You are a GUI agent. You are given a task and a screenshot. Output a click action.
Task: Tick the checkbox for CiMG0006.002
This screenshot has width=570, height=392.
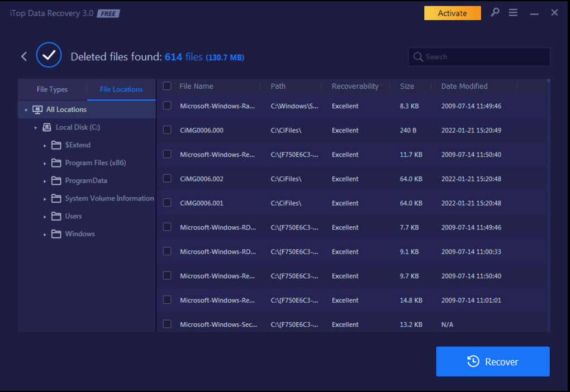coord(167,179)
